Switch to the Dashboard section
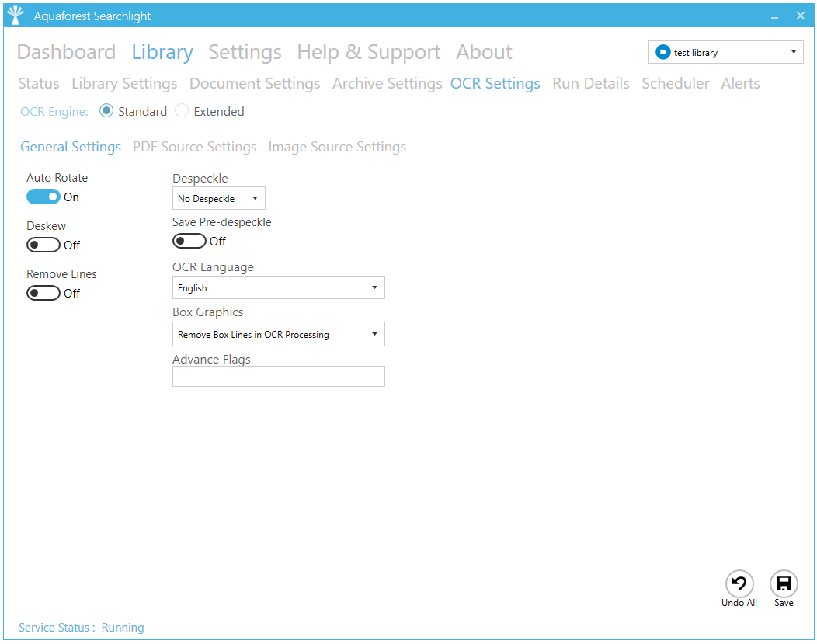The width and height of the screenshot is (817, 644). tap(66, 52)
